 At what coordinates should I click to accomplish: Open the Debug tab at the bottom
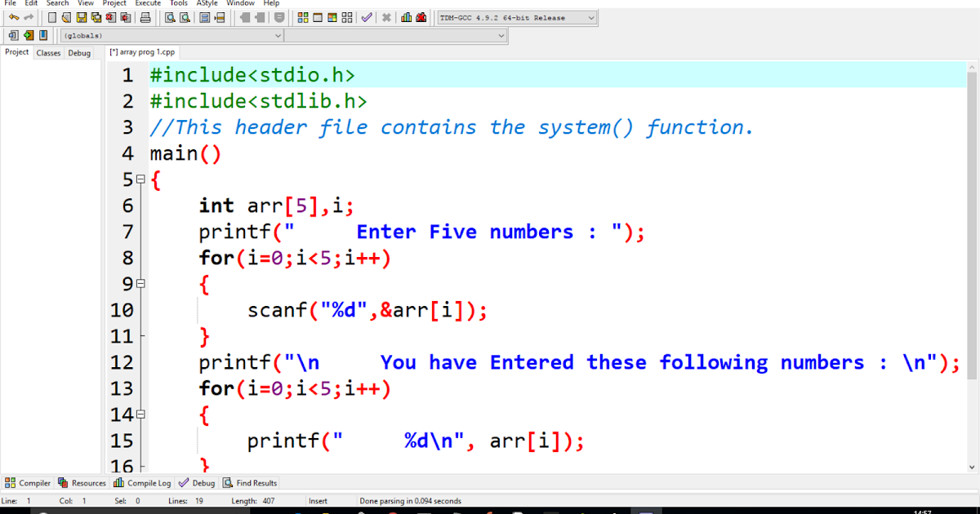tap(196, 482)
